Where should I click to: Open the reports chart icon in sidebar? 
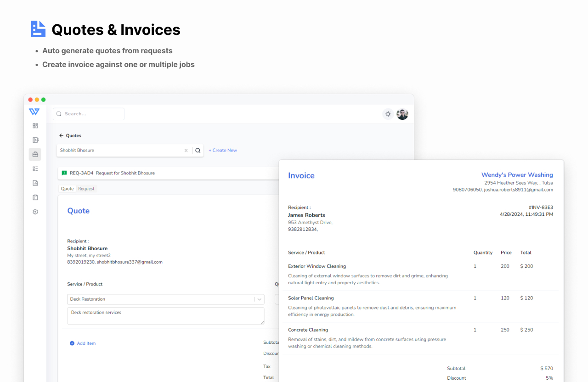tap(35, 183)
